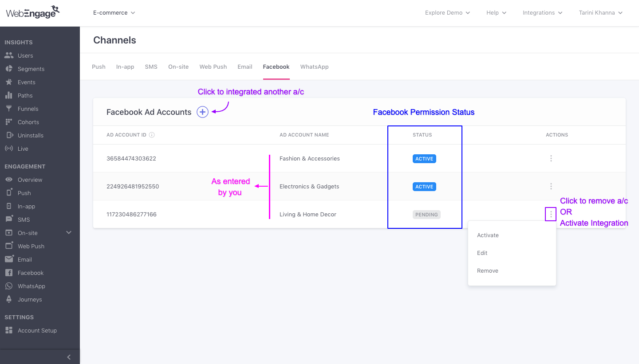This screenshot has width=639, height=364.
Task: Click the sidebar On-site icon
Action: click(x=9, y=233)
